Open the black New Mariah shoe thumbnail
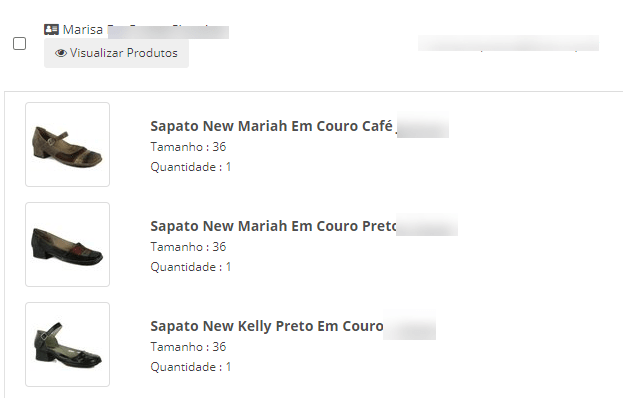The width and height of the screenshot is (623, 398). (68, 245)
